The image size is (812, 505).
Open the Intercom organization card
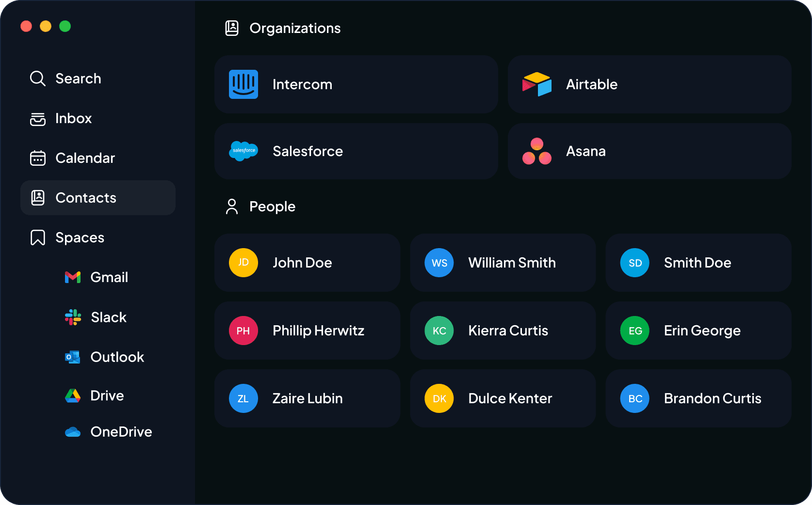coord(356,84)
